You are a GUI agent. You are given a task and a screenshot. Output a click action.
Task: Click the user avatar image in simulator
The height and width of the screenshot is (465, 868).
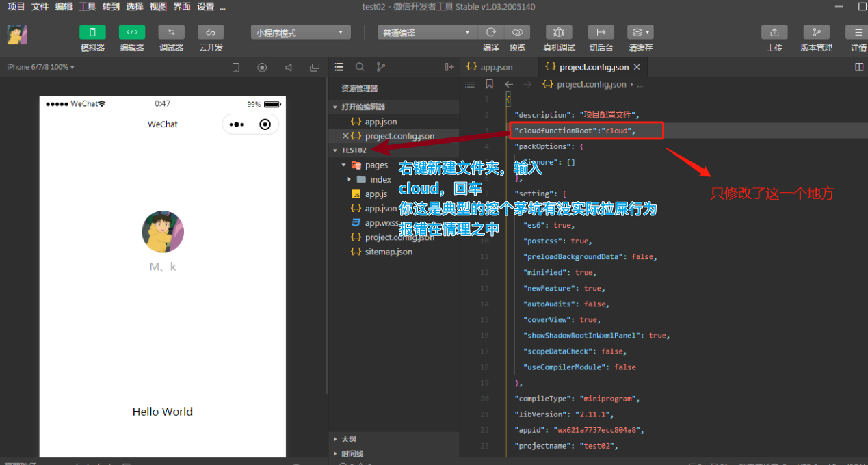[x=163, y=232]
